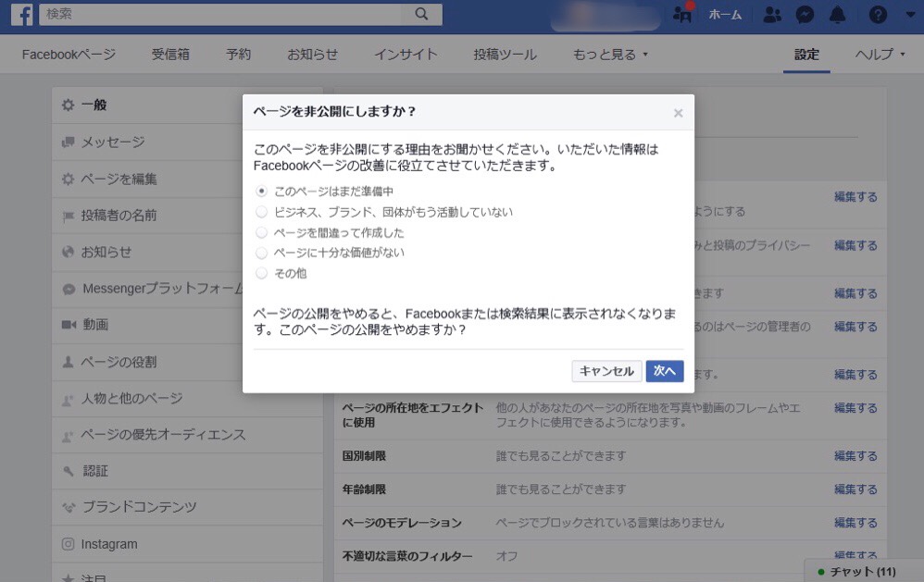Select the 認証 wrench icon in sidebar
Image resolution: width=924 pixels, height=582 pixels.
[67, 470]
